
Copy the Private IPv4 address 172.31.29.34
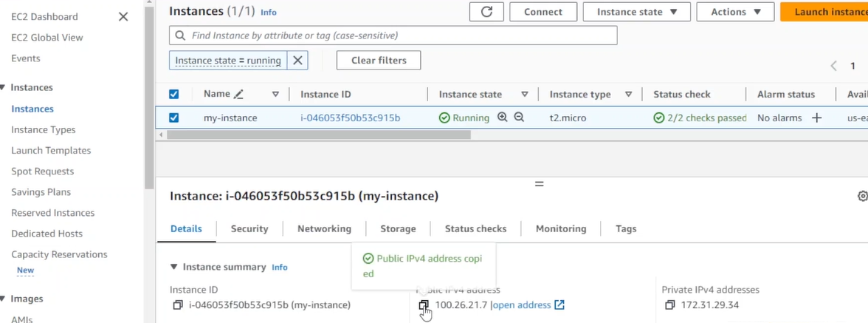pyautogui.click(x=670, y=305)
